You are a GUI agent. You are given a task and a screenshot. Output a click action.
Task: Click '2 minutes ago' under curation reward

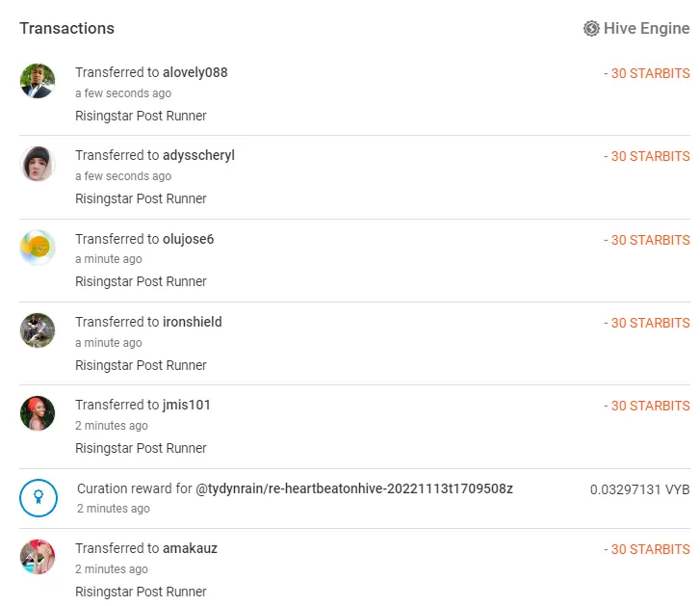[114, 509]
